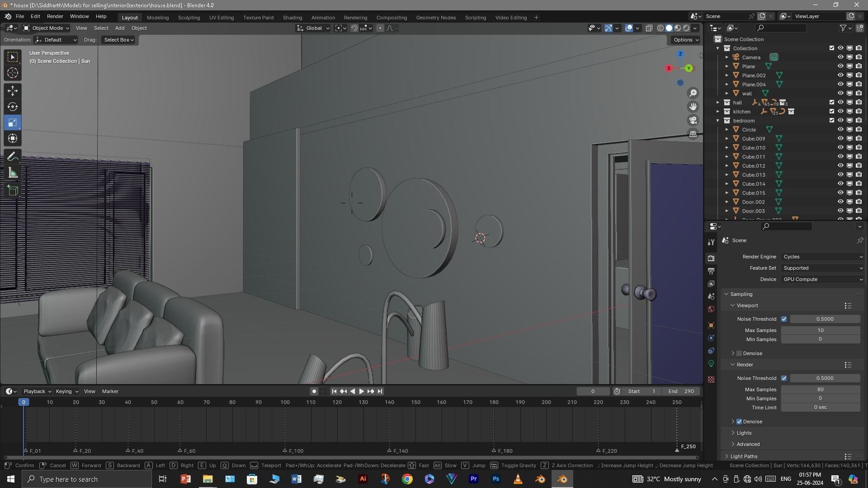Open the timeline Playback popover
This screenshot has height=488, width=868.
(x=37, y=391)
